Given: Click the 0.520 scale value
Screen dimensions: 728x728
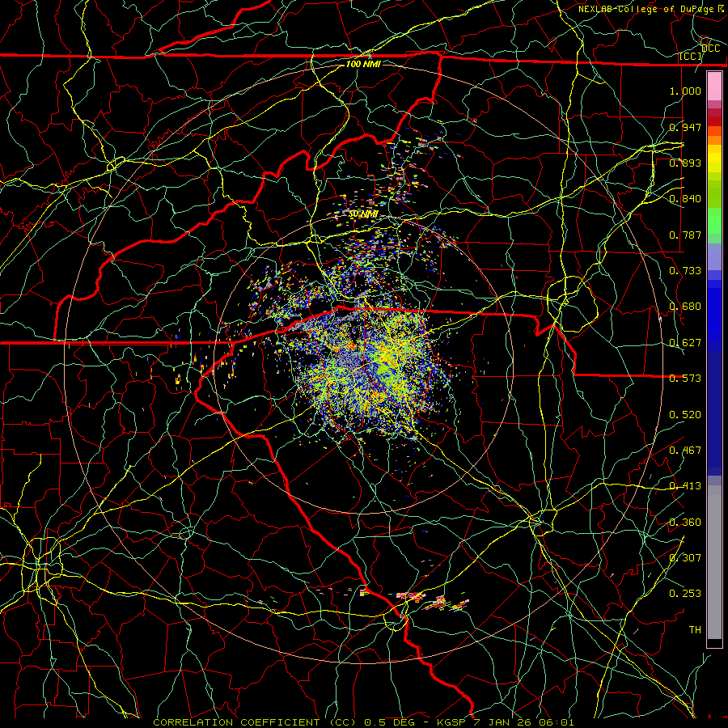Looking at the screenshot, I should pos(685,415).
